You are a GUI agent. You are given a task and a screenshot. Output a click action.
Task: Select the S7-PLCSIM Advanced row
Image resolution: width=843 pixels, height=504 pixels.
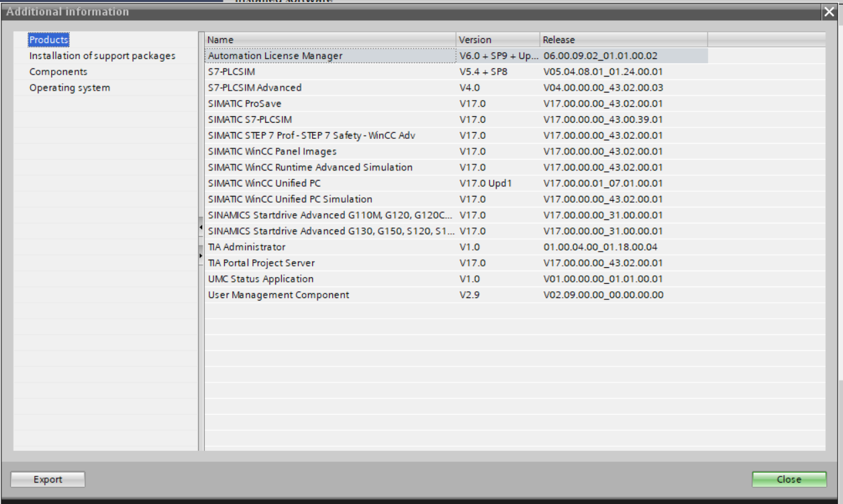(x=456, y=88)
